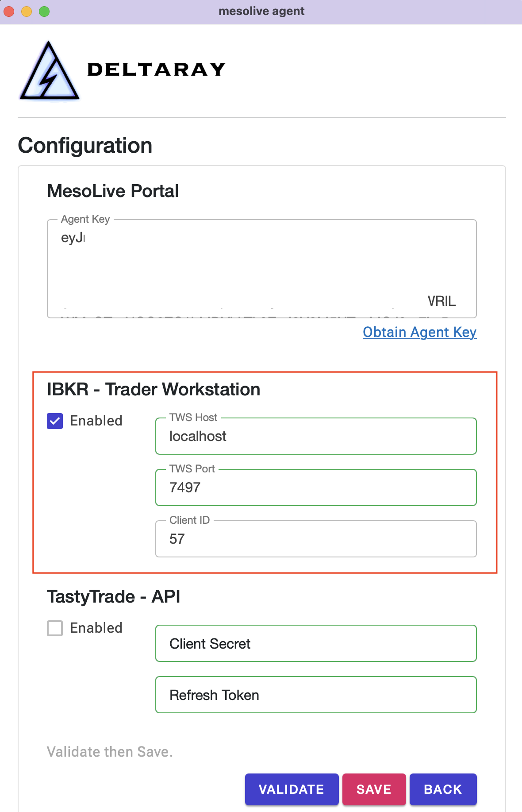Focus the Client Secret field
Image resolution: width=522 pixels, height=812 pixels.
click(315, 644)
